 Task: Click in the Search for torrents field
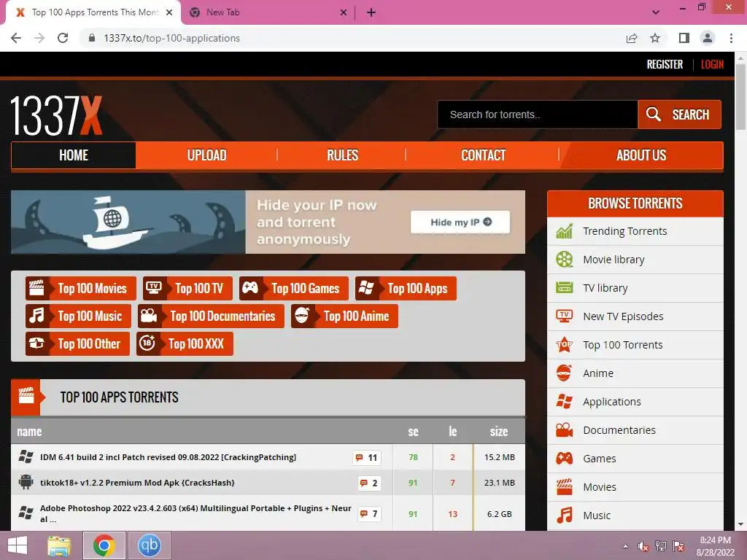538,114
